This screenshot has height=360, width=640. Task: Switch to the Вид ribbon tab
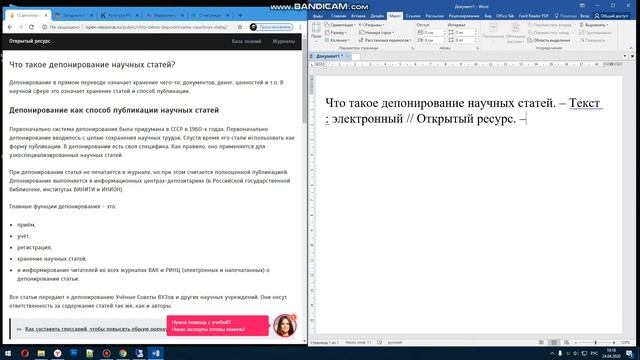(488, 16)
